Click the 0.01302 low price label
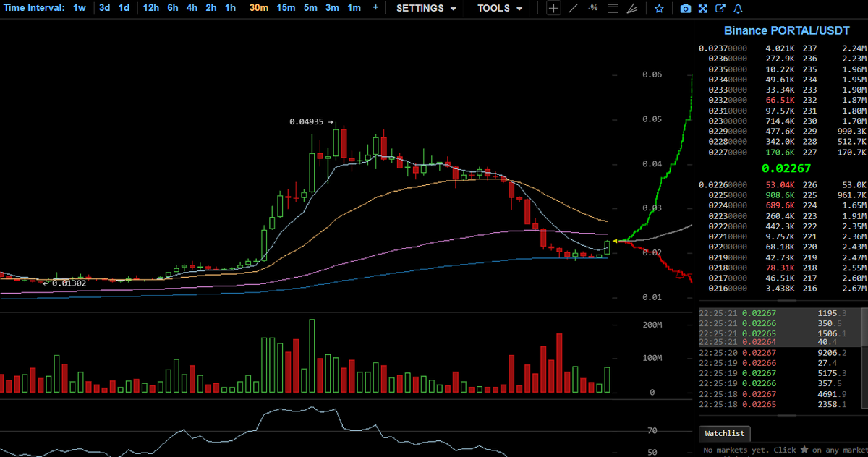 (67, 283)
